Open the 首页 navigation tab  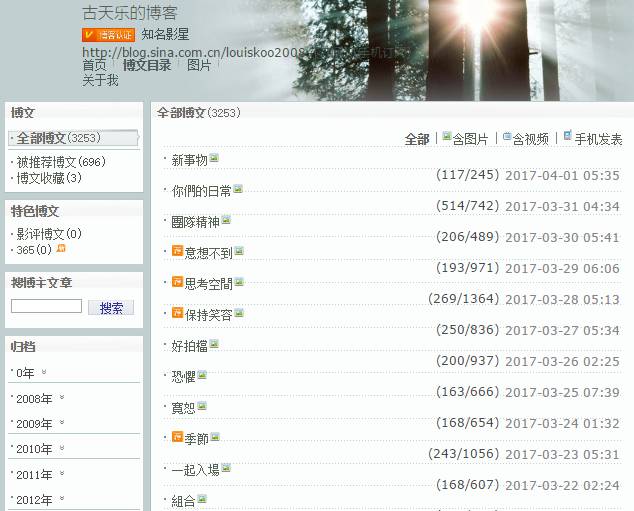coord(94,65)
